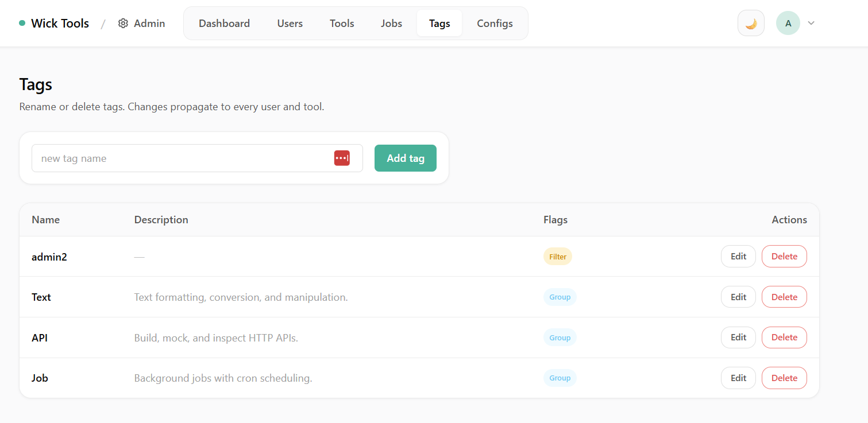Delete the Text tag
This screenshot has width=868, height=423.
click(x=784, y=297)
